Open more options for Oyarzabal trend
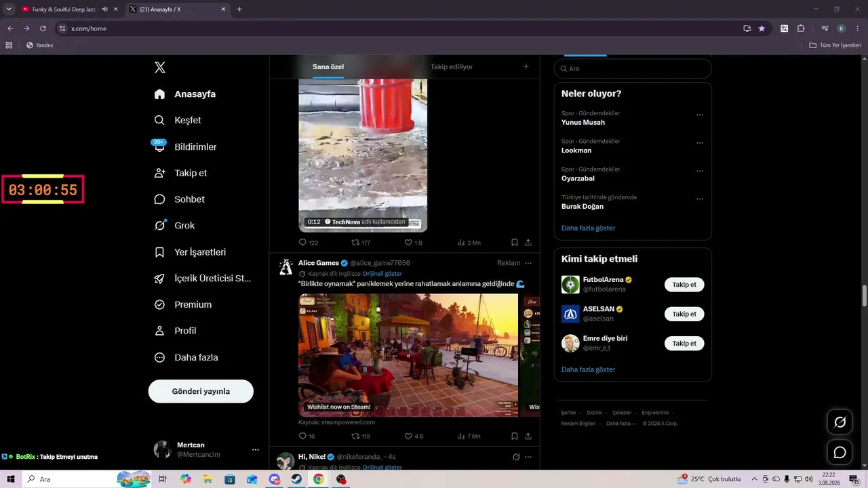The height and width of the screenshot is (488, 868). point(700,171)
